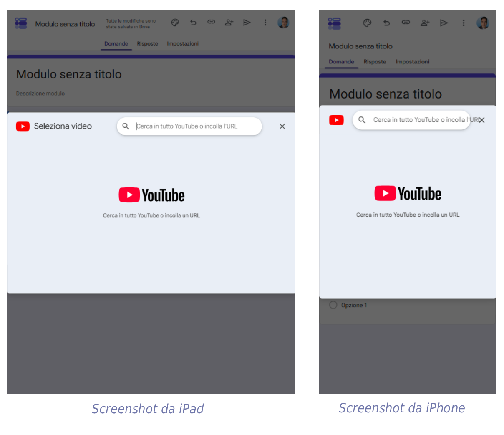504x435 pixels.
Task: Open Domande tab in iPhone screenshot
Action: (341, 62)
